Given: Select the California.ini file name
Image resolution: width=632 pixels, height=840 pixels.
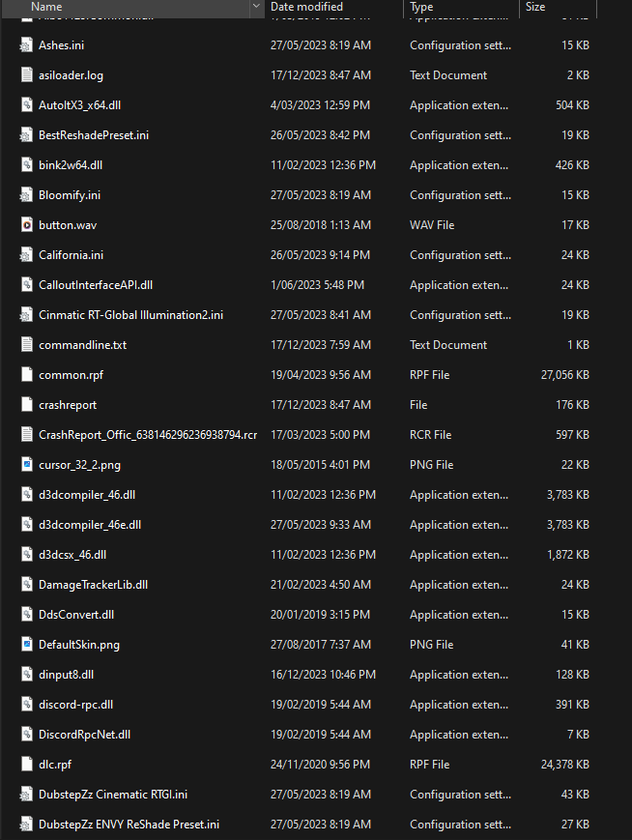Looking at the screenshot, I should tap(72, 255).
